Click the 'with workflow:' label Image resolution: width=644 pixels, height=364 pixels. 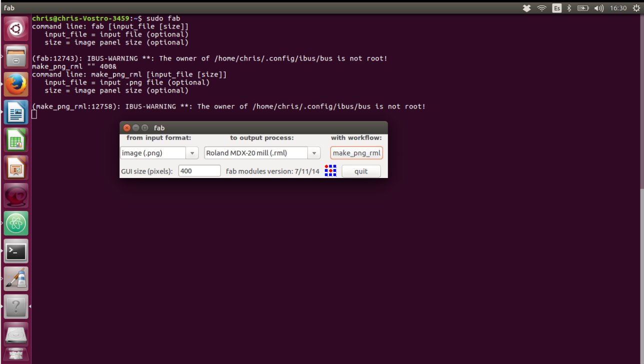point(356,137)
